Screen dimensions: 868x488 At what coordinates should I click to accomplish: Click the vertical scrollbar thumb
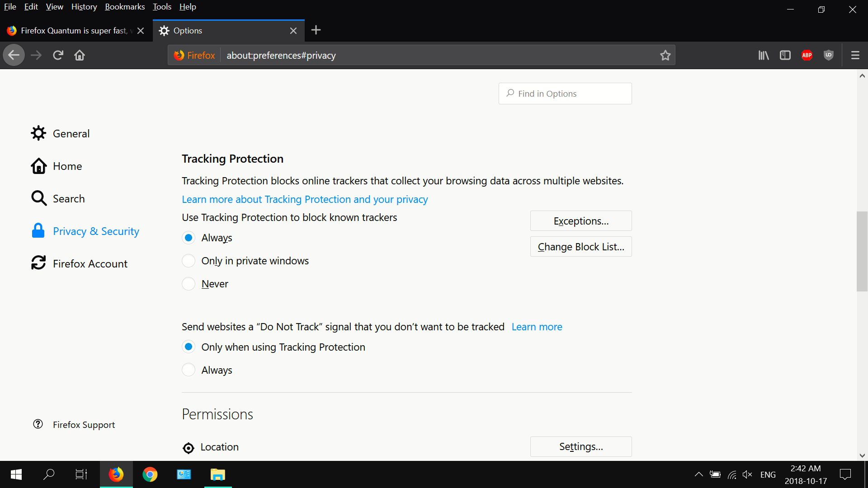pyautogui.click(x=862, y=251)
